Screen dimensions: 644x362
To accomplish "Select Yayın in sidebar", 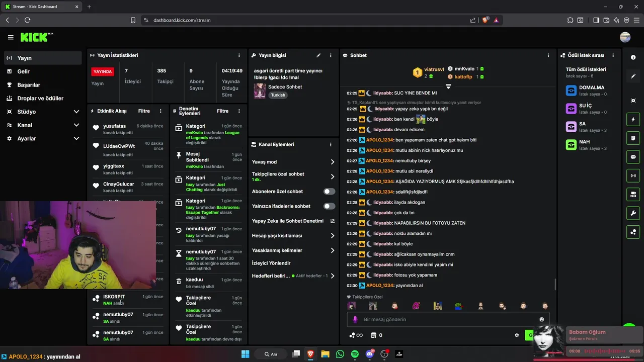I will tap(43, 58).
